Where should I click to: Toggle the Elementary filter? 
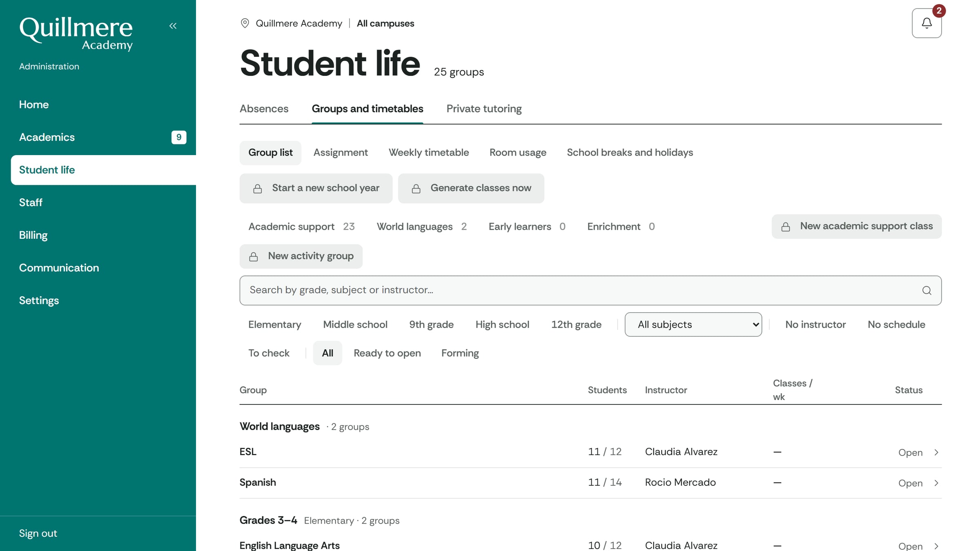[274, 324]
